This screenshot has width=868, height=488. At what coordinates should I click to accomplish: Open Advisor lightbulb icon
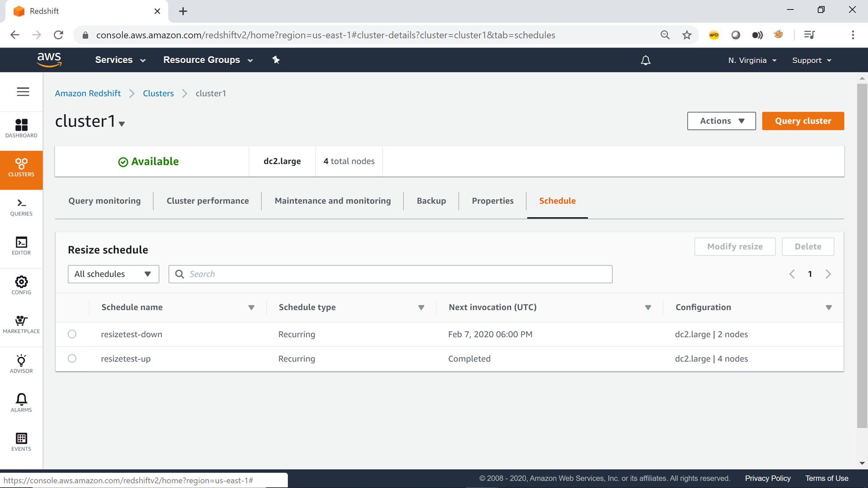(21, 364)
